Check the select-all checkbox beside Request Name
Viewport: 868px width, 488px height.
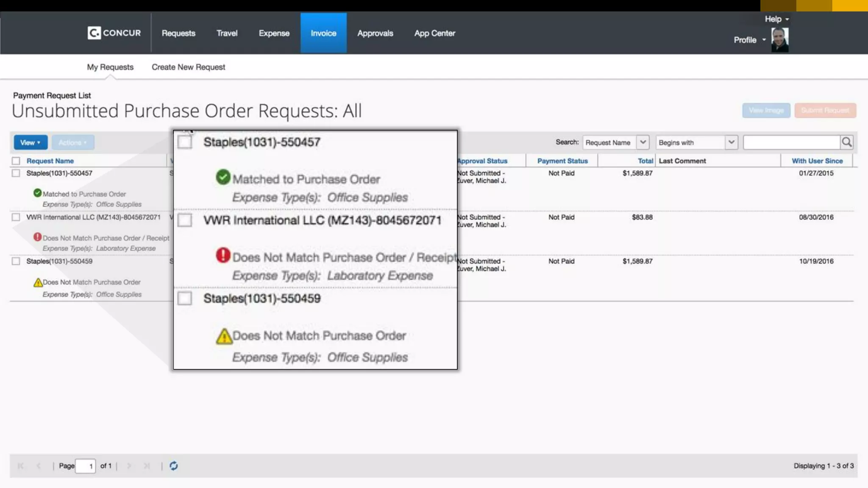[x=16, y=161]
